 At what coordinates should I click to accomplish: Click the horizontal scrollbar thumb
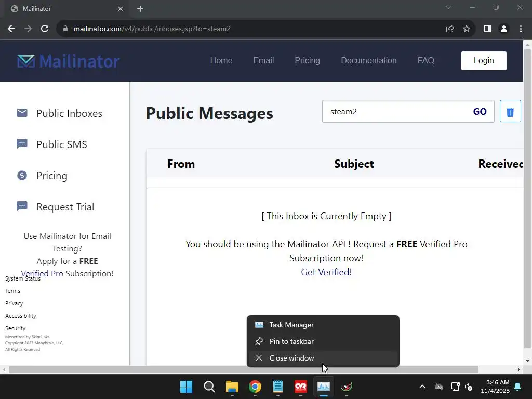[x=243, y=369]
